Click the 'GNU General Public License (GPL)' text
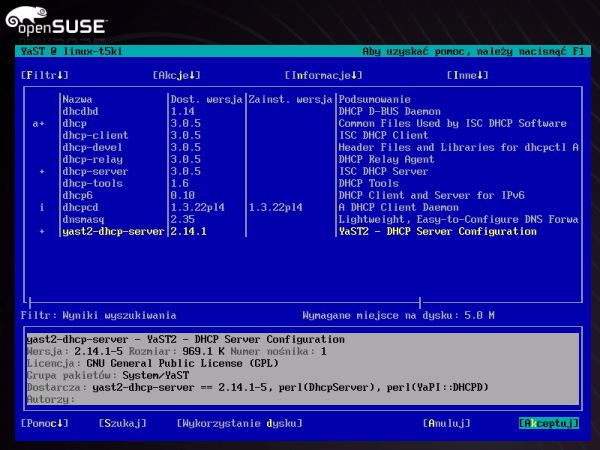This screenshot has height=450, width=600. pyautogui.click(x=183, y=363)
